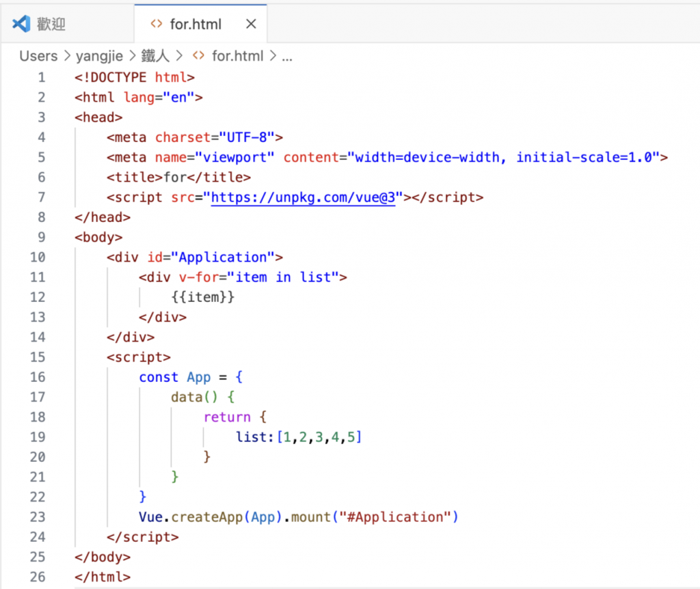Screen dimensions: 700x589
Task: Open the unpkg.com/vue@3 link
Action: pyautogui.click(x=303, y=197)
